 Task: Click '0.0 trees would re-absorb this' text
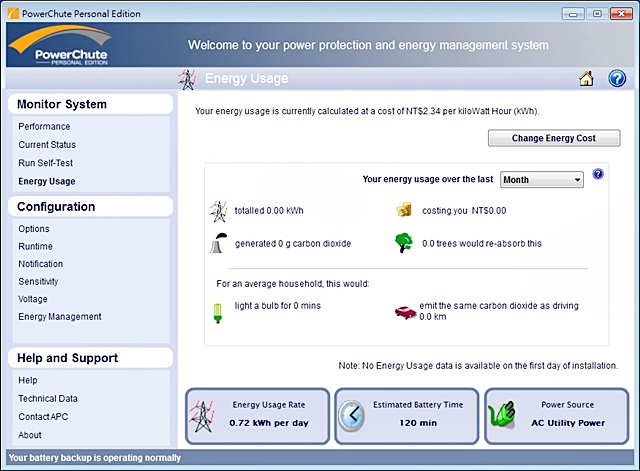[x=482, y=244]
